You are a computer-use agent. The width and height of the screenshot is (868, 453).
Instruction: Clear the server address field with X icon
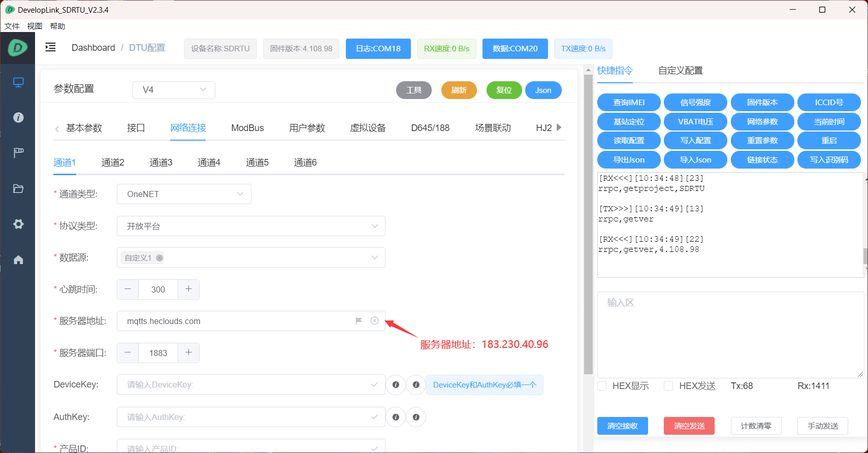click(375, 320)
